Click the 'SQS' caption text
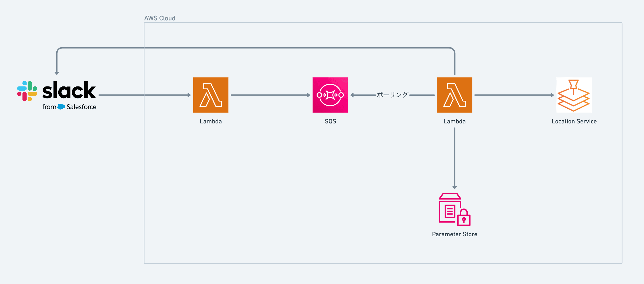The height and width of the screenshot is (284, 644). (330, 121)
